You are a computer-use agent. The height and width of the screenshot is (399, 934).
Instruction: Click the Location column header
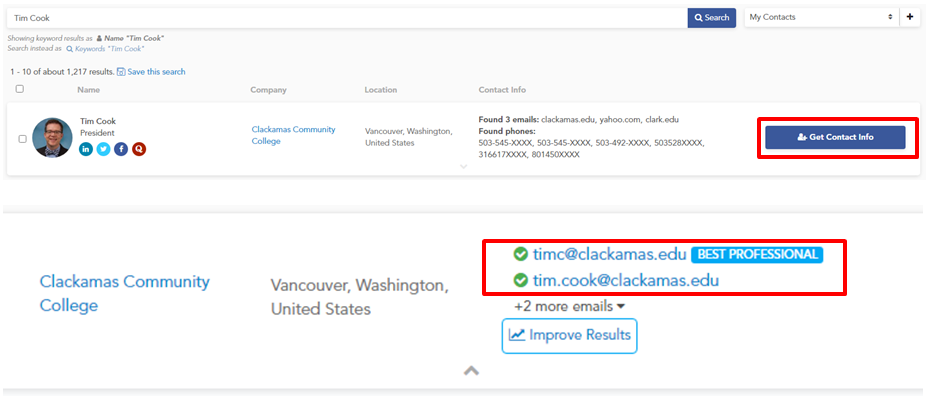tap(381, 90)
